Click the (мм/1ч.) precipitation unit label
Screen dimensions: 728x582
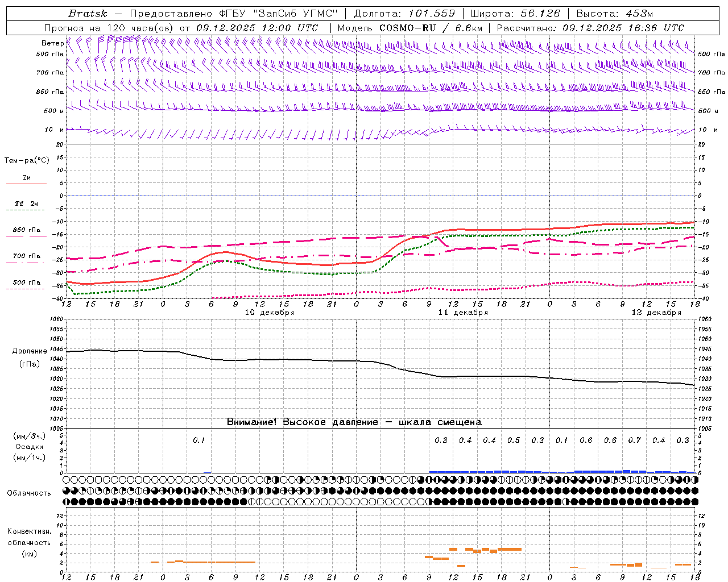(x=30, y=458)
